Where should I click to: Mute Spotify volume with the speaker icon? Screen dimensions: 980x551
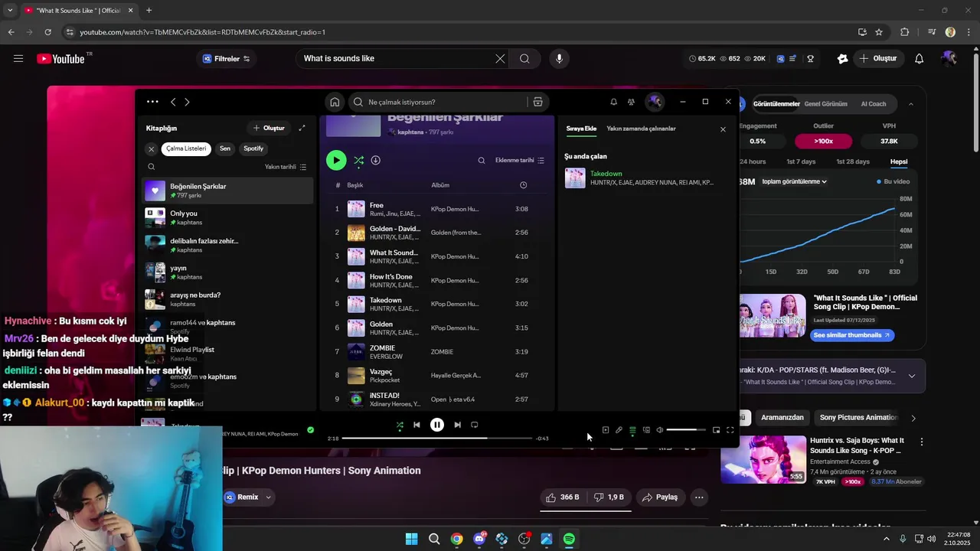pos(659,430)
